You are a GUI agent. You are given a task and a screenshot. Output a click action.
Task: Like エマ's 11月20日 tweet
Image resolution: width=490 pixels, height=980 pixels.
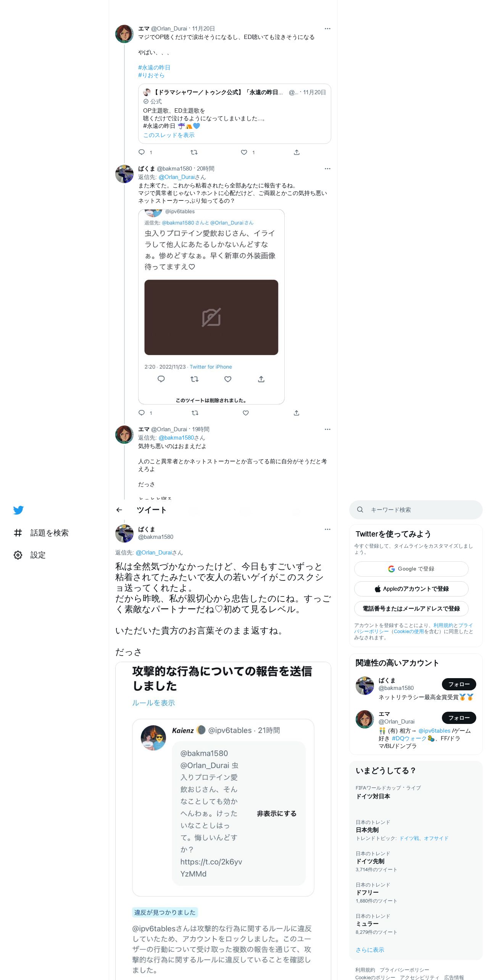tap(244, 152)
